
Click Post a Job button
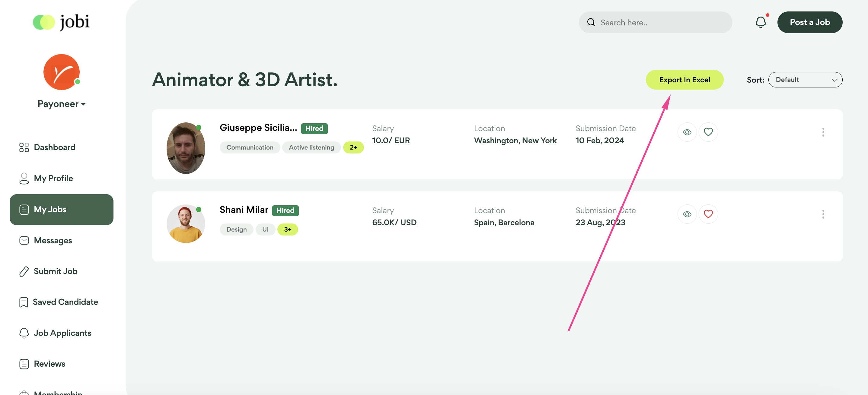pyautogui.click(x=810, y=22)
